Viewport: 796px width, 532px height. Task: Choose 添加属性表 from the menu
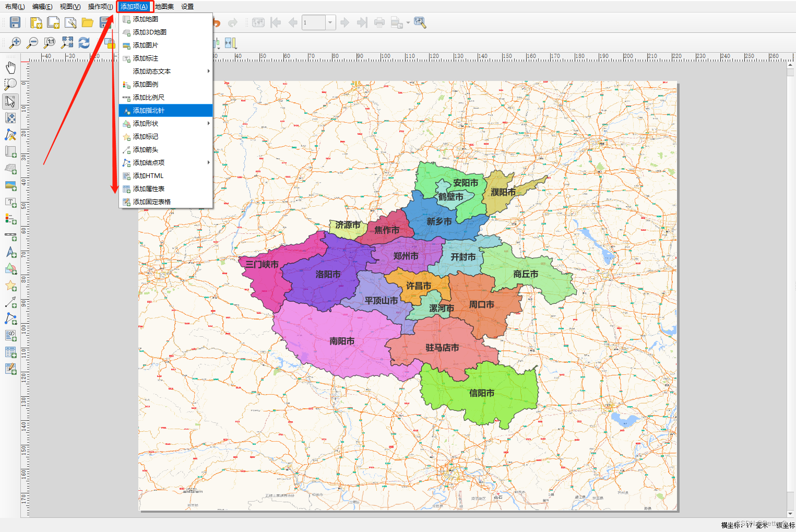(165, 188)
